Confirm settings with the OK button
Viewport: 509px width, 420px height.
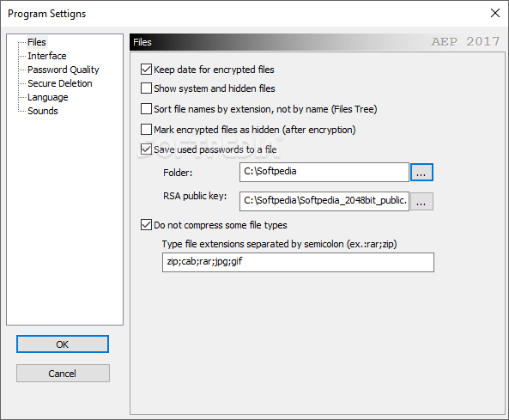[63, 344]
